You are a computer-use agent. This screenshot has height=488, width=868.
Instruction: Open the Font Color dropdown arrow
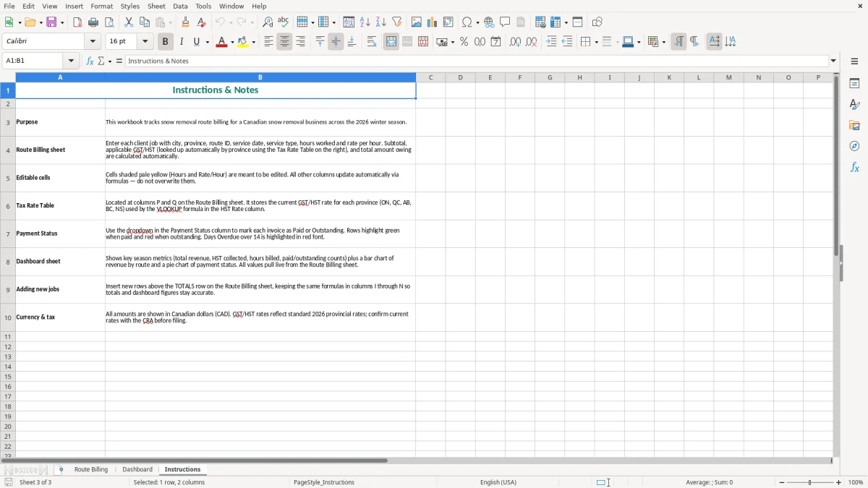pyautogui.click(x=231, y=42)
